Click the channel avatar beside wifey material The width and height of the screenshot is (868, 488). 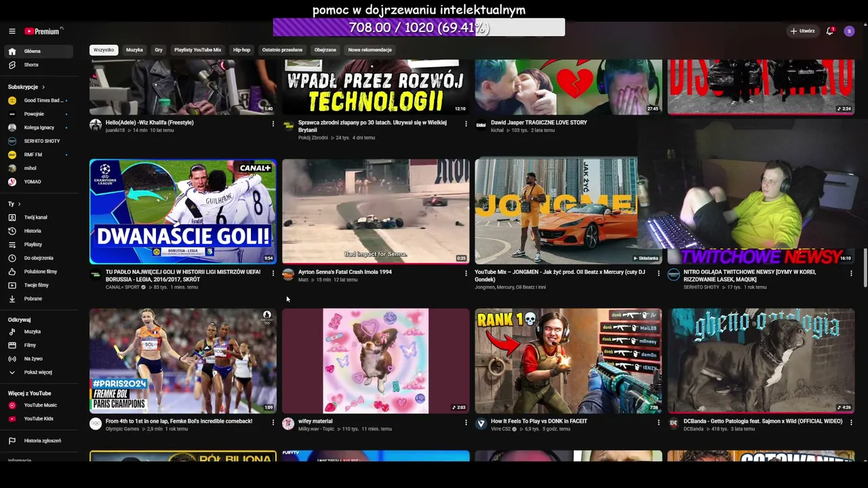point(288,424)
